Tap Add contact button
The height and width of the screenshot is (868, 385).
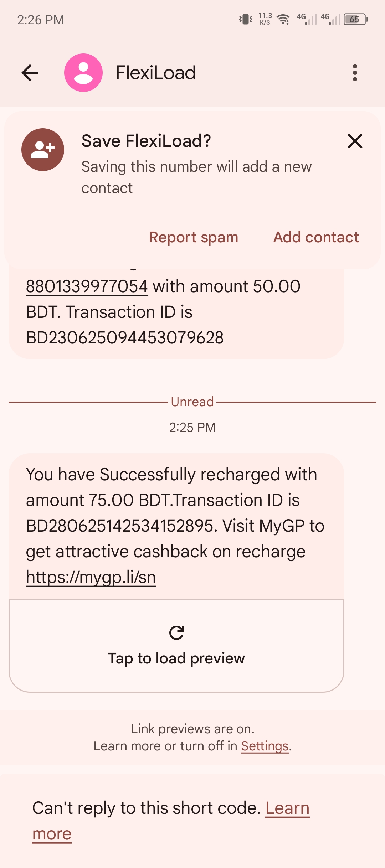pos(316,237)
